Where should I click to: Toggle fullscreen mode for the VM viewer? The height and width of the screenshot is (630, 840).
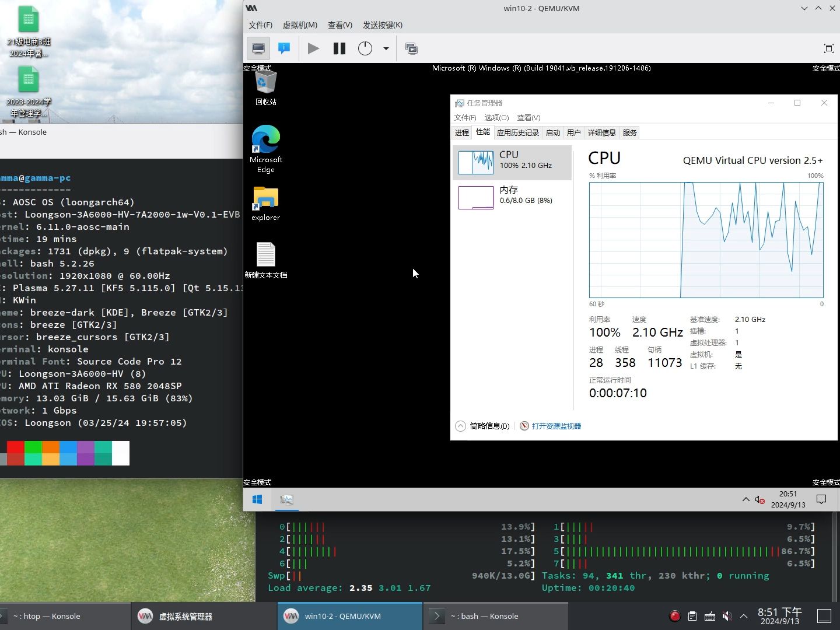[828, 48]
